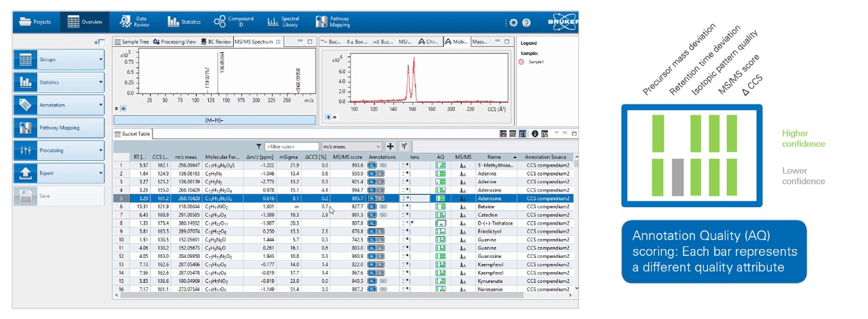868x319 pixels.
Task: Expand the Groups dropdown in sidebar
Action: click(x=100, y=60)
